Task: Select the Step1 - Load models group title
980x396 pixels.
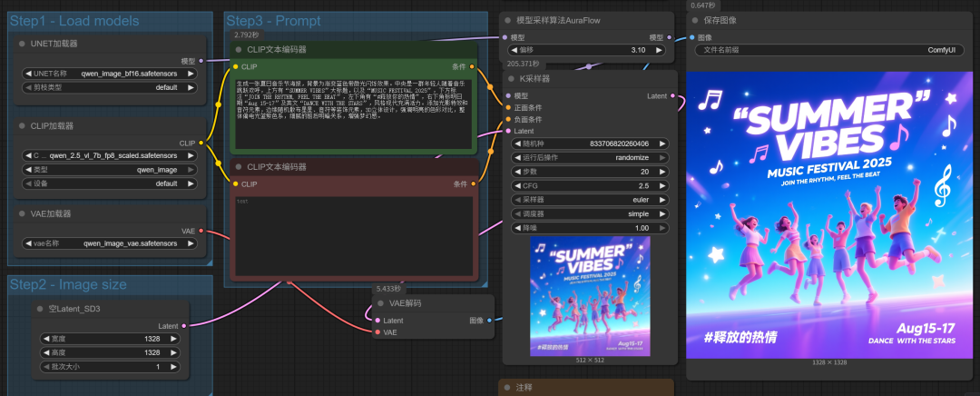Action: tap(74, 21)
